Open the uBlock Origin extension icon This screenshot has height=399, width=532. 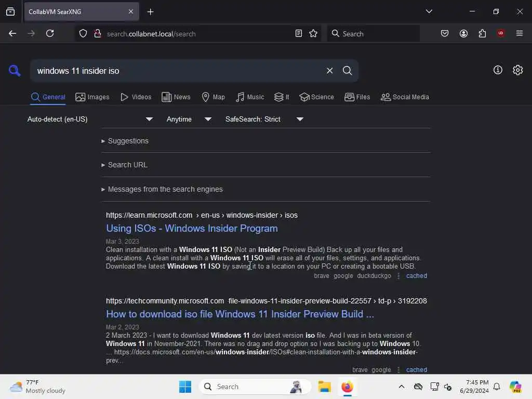[501, 33]
